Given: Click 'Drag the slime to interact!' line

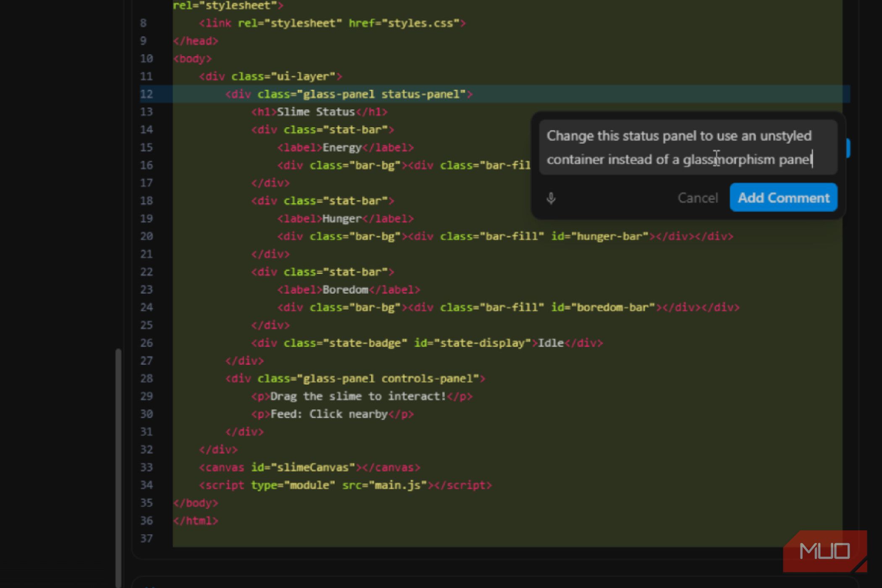Looking at the screenshot, I should (x=362, y=396).
